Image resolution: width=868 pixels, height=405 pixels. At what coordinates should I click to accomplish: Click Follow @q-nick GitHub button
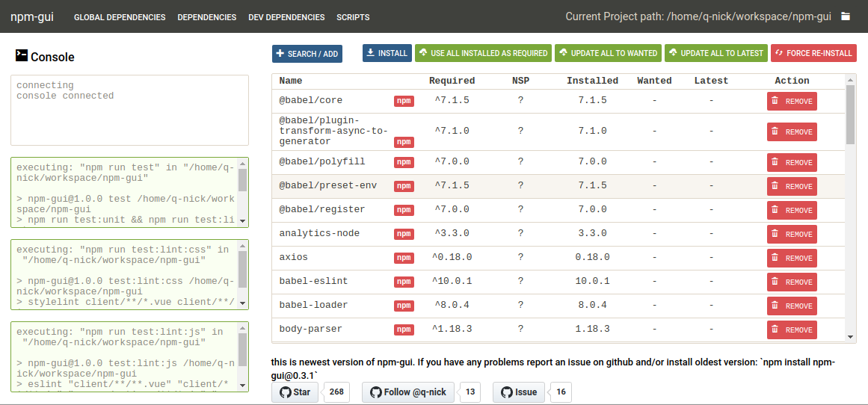click(408, 392)
